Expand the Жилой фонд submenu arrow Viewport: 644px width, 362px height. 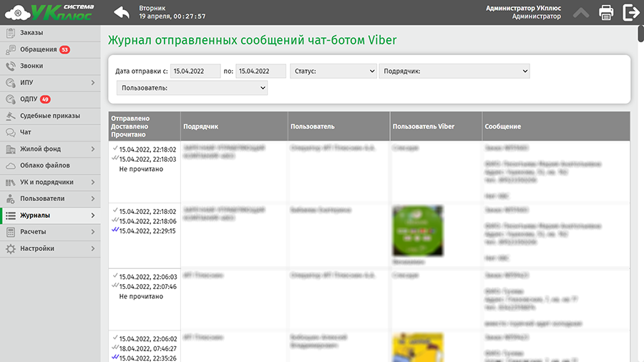pos(93,149)
